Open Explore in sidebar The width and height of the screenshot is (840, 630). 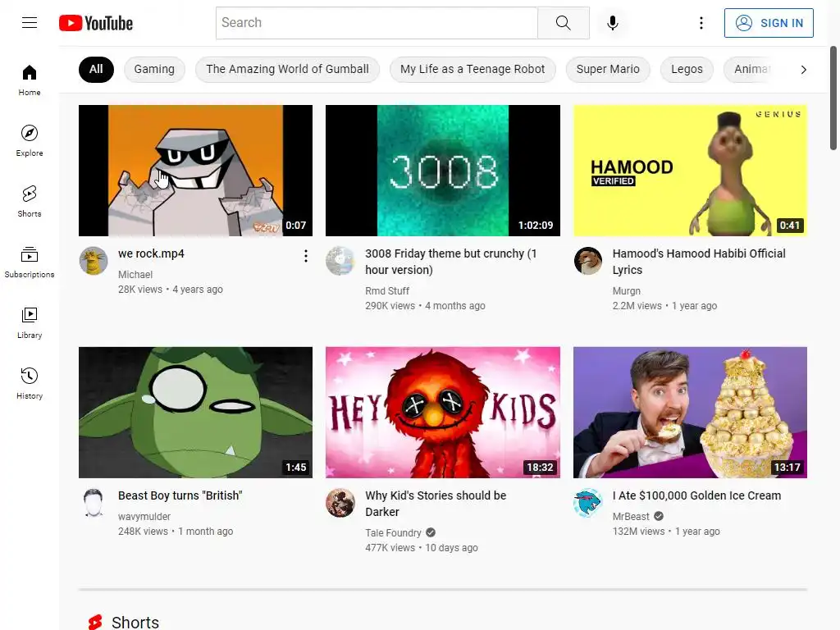(30, 141)
